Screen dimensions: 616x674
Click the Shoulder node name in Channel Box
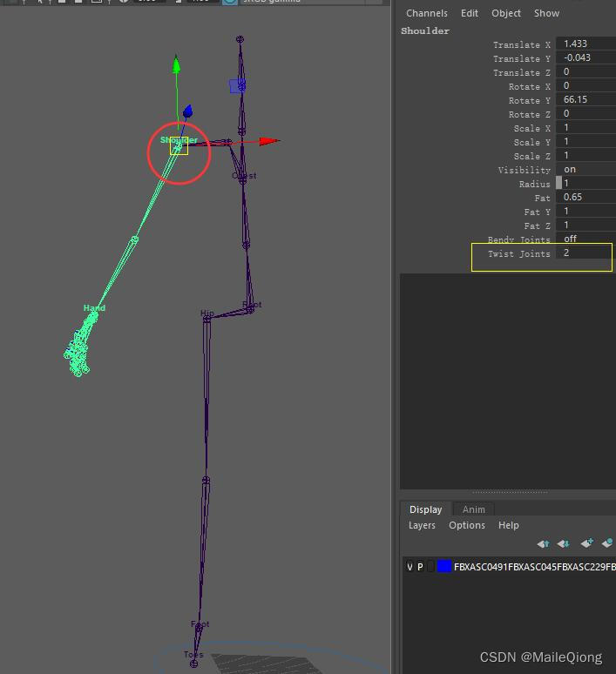point(425,31)
